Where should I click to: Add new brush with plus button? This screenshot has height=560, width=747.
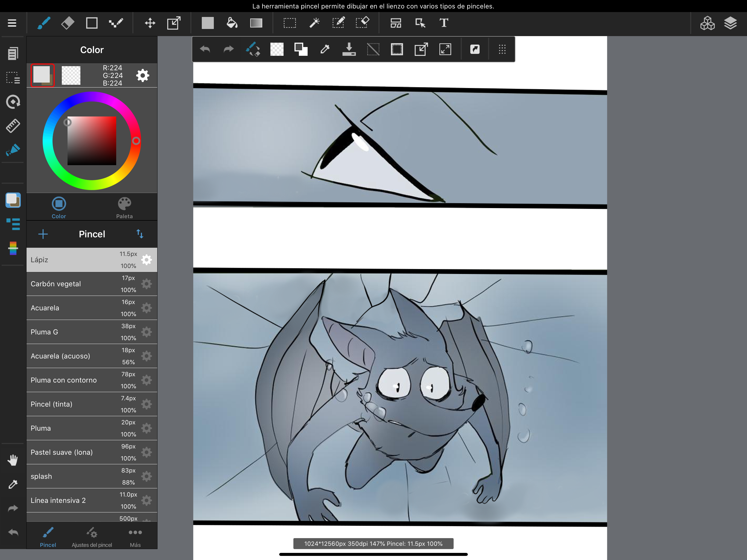click(43, 234)
